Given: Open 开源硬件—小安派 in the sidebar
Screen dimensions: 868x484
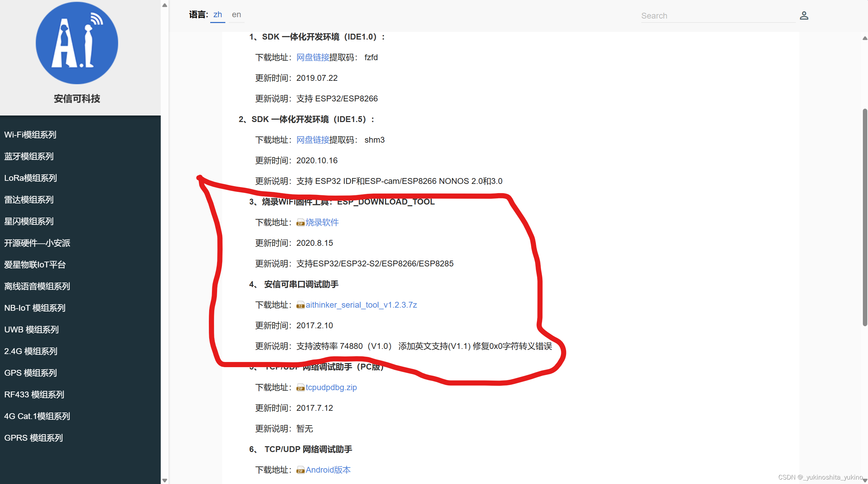Looking at the screenshot, I should point(37,243).
